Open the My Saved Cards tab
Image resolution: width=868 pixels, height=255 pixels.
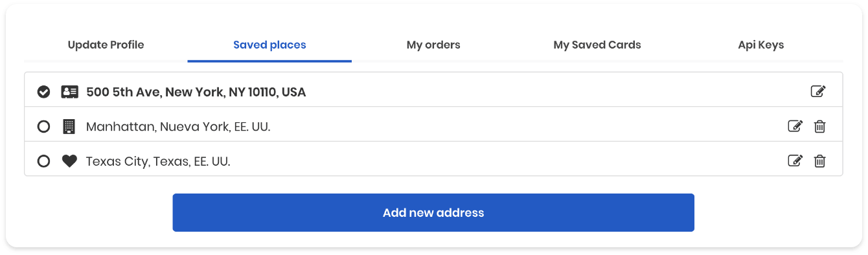point(597,45)
